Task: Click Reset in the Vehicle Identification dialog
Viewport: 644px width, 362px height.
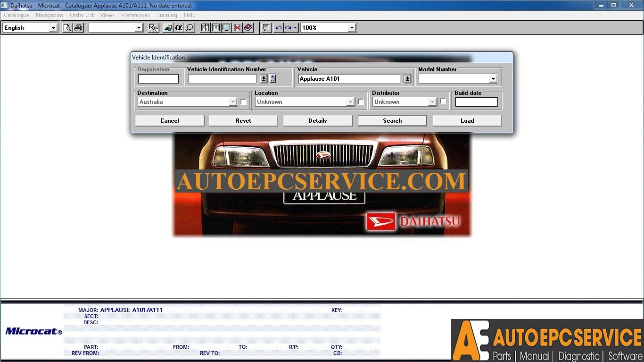Action: tap(243, 120)
